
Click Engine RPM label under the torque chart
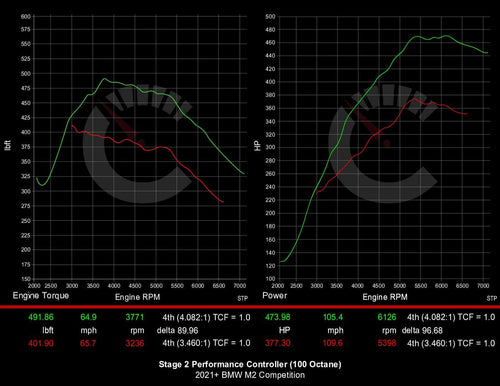point(137,297)
